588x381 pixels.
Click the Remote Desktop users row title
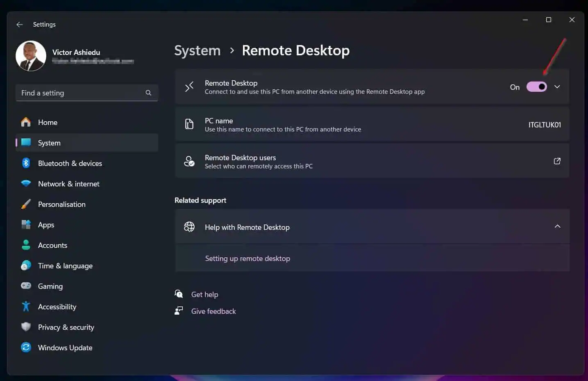point(240,158)
